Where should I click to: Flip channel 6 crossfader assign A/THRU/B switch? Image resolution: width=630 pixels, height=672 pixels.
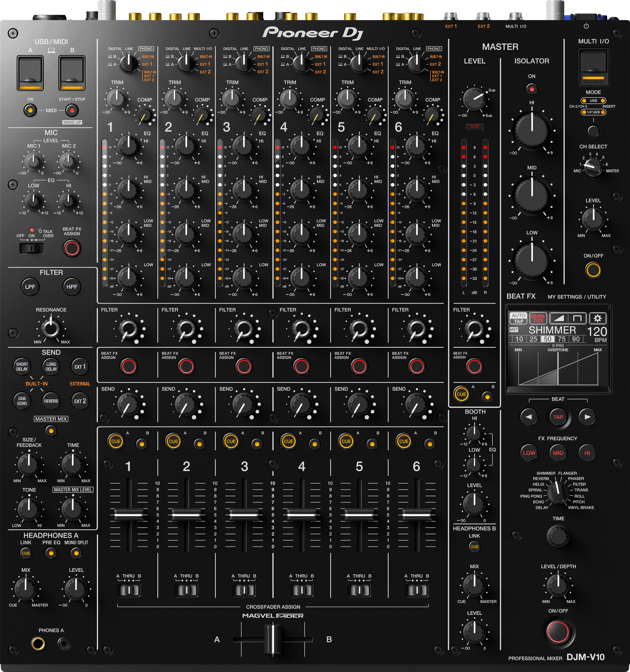click(417, 590)
